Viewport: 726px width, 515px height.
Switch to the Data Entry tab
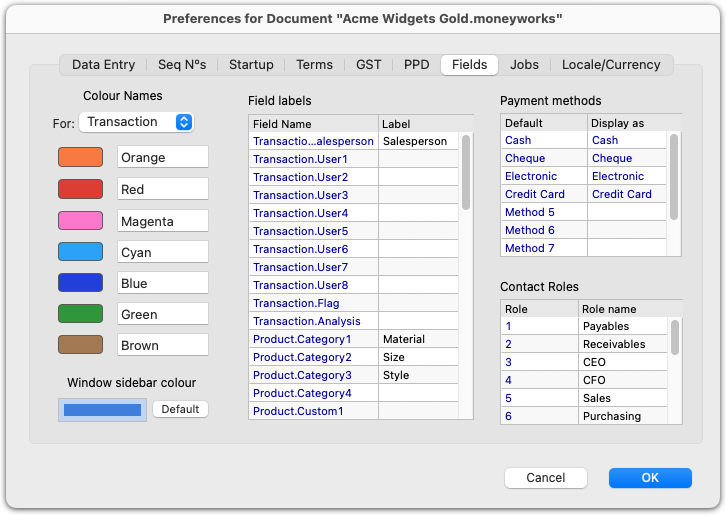(103, 64)
